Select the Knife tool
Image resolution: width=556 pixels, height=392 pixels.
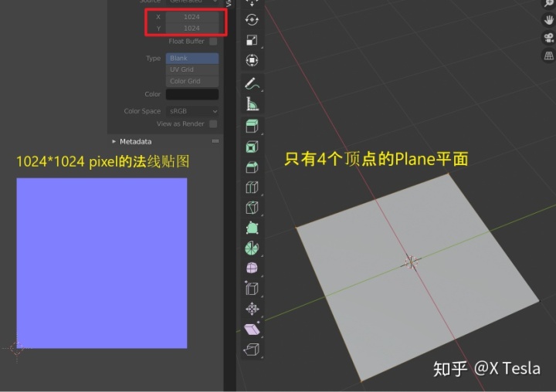tap(252, 208)
